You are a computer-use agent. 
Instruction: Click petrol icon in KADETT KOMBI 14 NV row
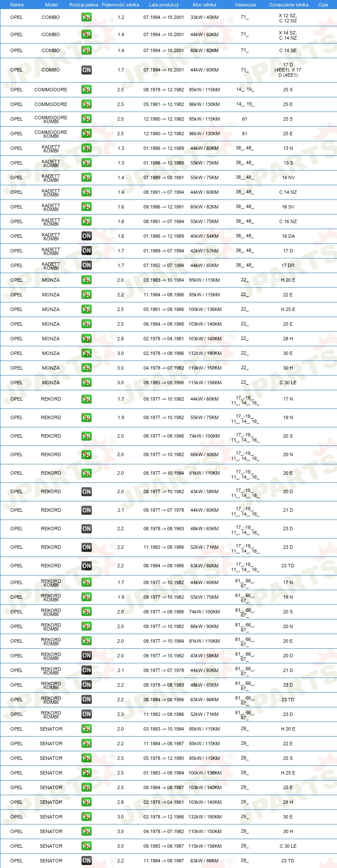coord(87,177)
